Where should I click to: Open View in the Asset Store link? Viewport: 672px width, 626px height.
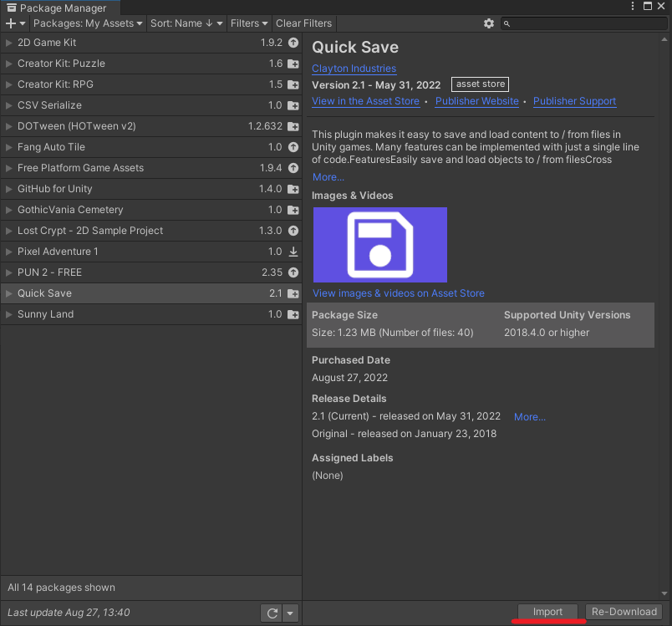pos(365,101)
